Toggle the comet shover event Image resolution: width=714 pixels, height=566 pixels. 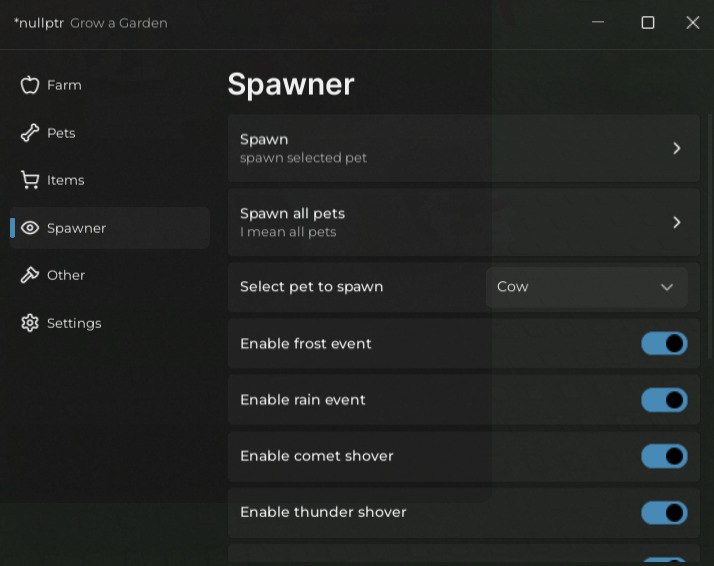pos(664,456)
